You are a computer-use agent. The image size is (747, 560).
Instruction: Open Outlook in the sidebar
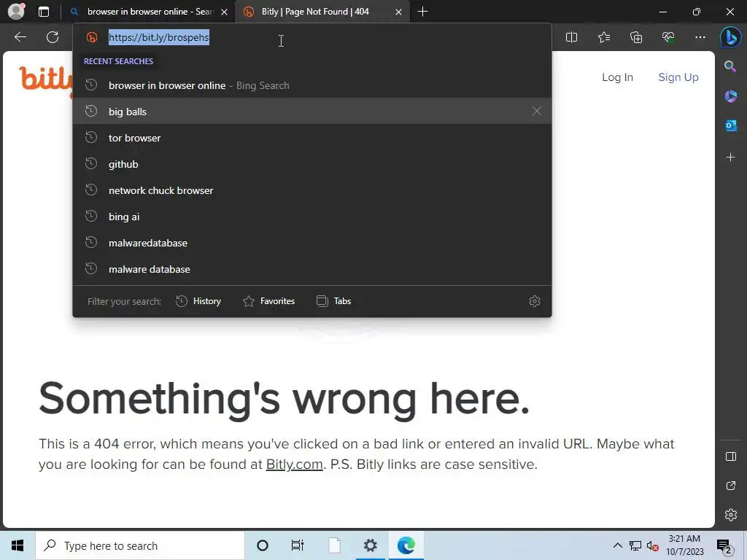click(x=730, y=125)
